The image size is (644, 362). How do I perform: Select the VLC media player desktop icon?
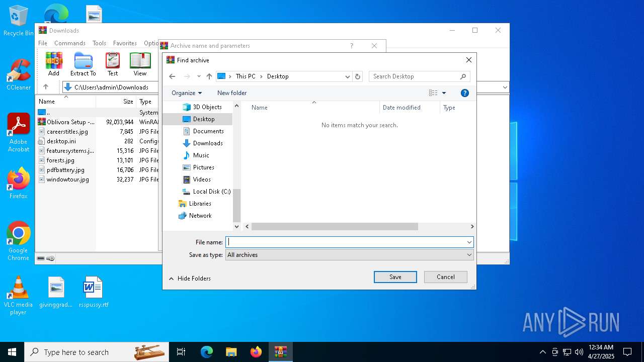(18, 296)
